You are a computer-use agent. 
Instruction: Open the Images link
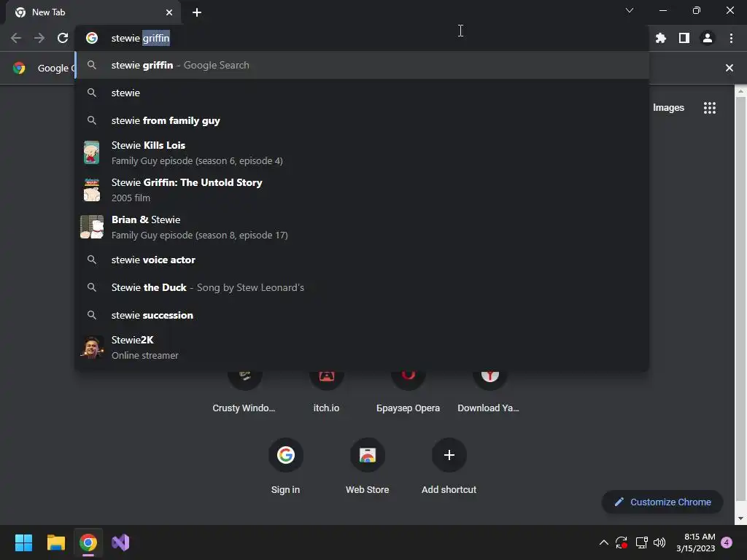point(668,108)
